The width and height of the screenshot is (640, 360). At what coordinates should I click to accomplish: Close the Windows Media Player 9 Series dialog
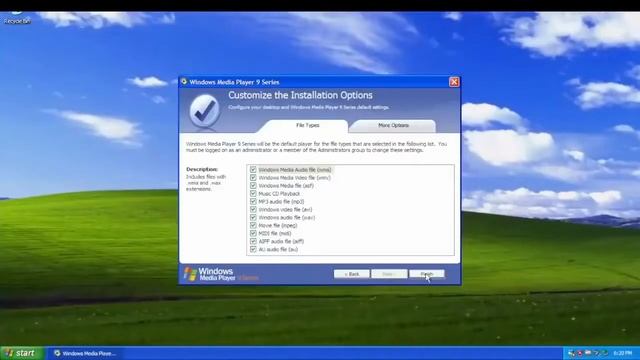click(x=454, y=82)
